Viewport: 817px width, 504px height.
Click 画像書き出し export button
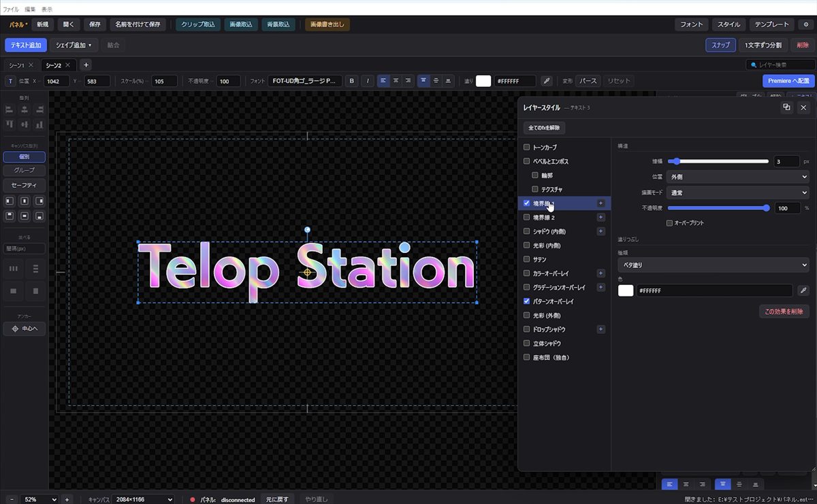tap(327, 24)
